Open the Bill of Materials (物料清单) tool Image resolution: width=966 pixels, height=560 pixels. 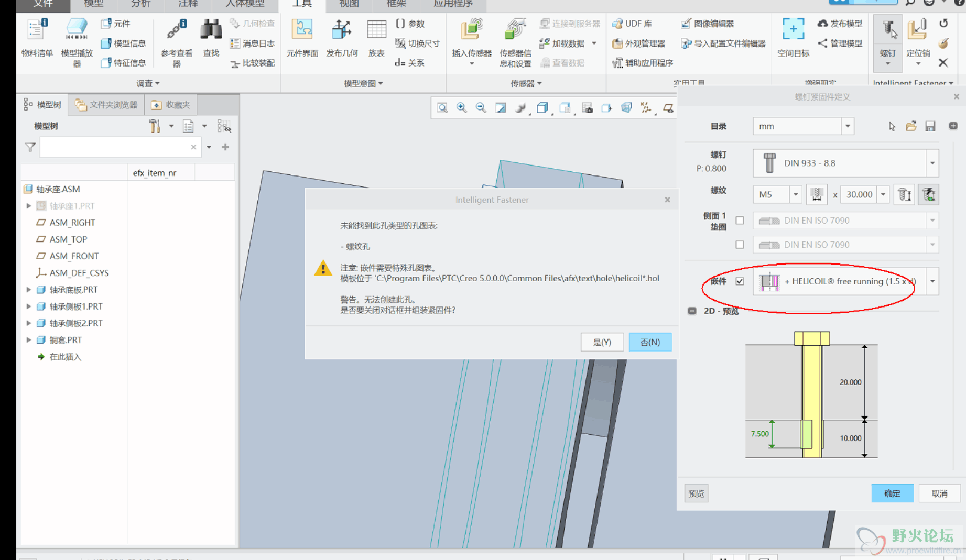[37, 38]
